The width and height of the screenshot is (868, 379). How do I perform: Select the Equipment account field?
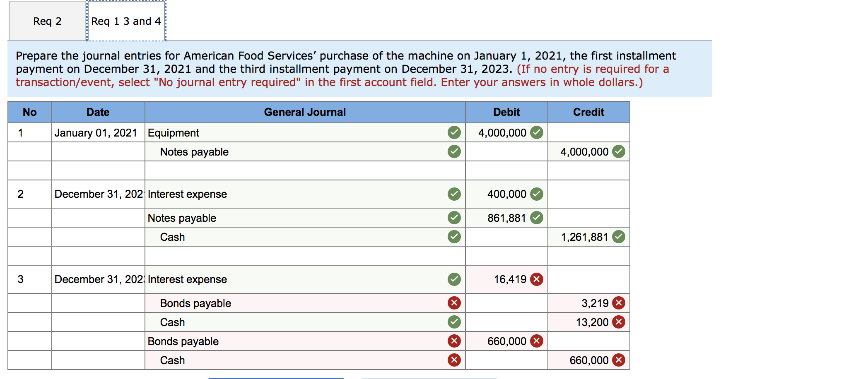pos(305,132)
